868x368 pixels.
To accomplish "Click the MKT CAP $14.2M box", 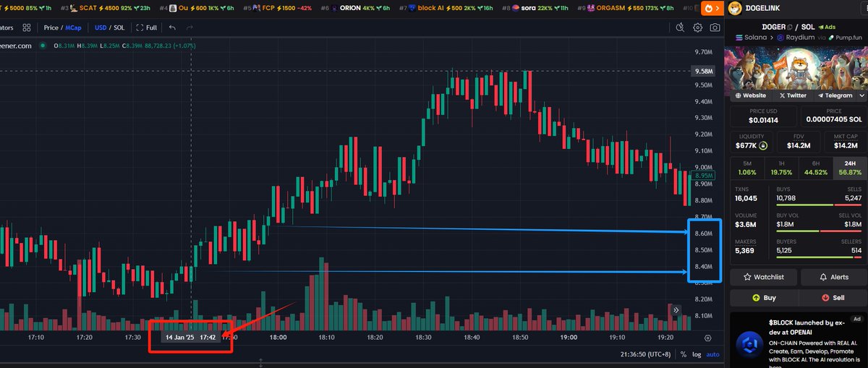I will click(845, 141).
